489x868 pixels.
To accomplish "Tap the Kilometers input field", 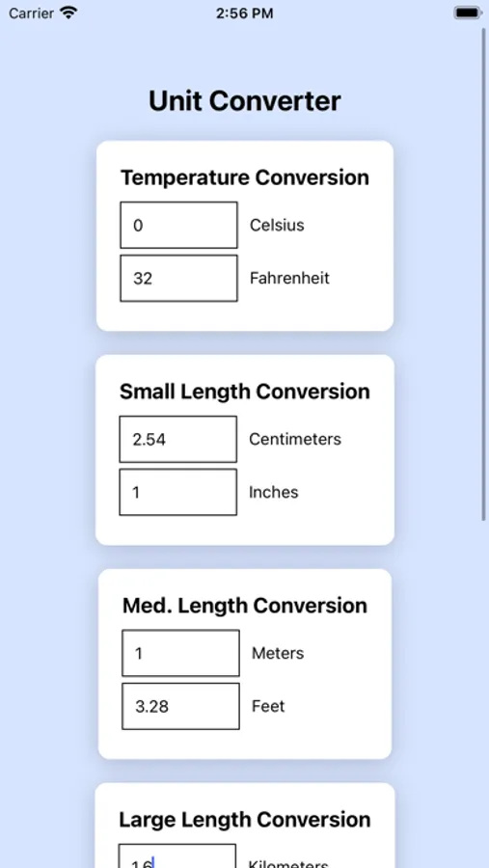I will [177, 855].
